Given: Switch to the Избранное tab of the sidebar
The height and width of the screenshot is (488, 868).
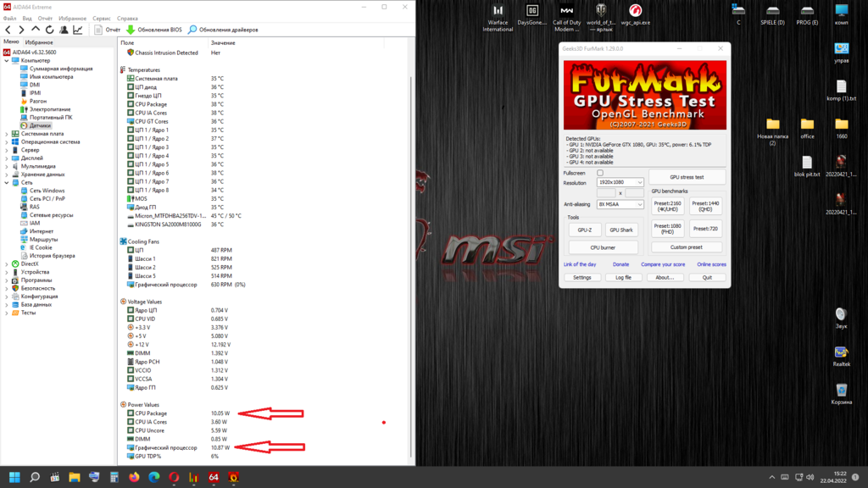Looking at the screenshot, I should tap(39, 42).
